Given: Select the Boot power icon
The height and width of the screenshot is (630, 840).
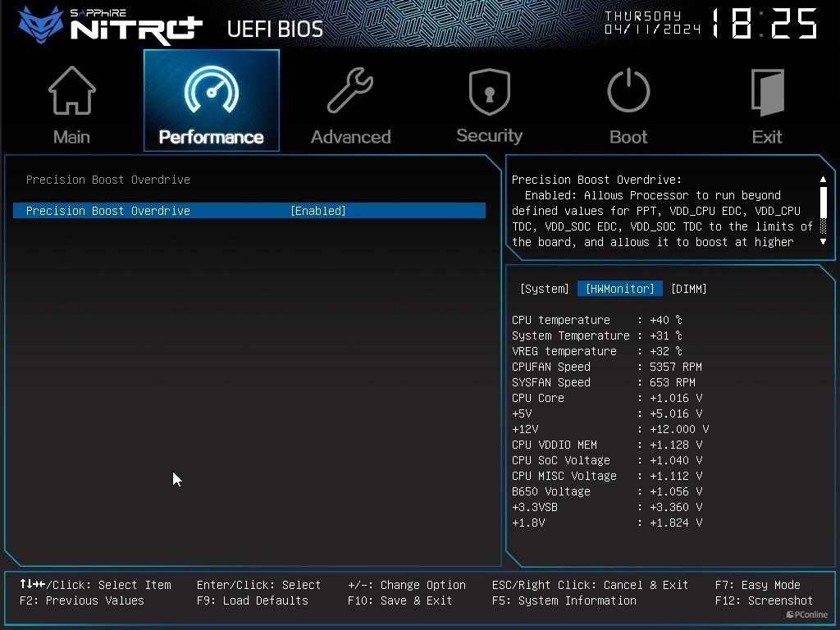Looking at the screenshot, I should [x=628, y=90].
